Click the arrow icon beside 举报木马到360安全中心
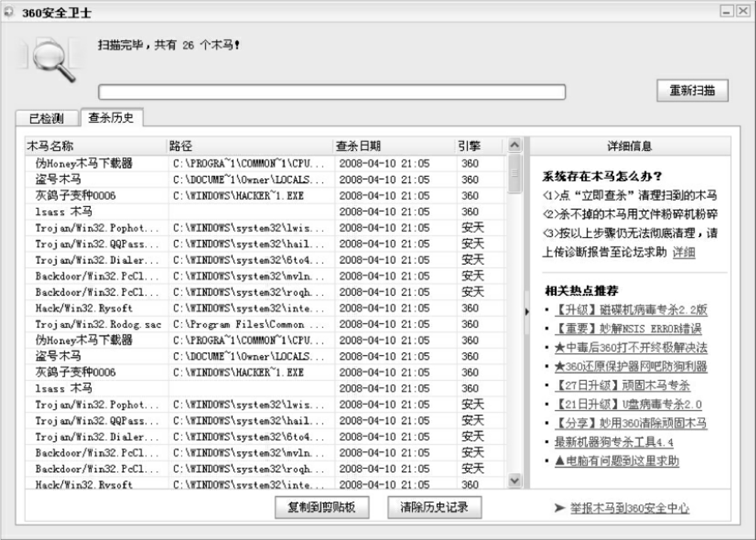This screenshot has width=756, height=540. click(x=560, y=508)
